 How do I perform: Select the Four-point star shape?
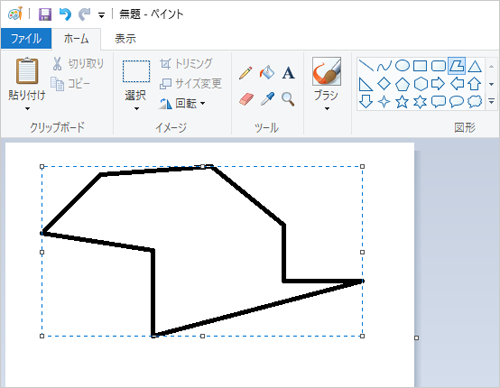coord(384,101)
